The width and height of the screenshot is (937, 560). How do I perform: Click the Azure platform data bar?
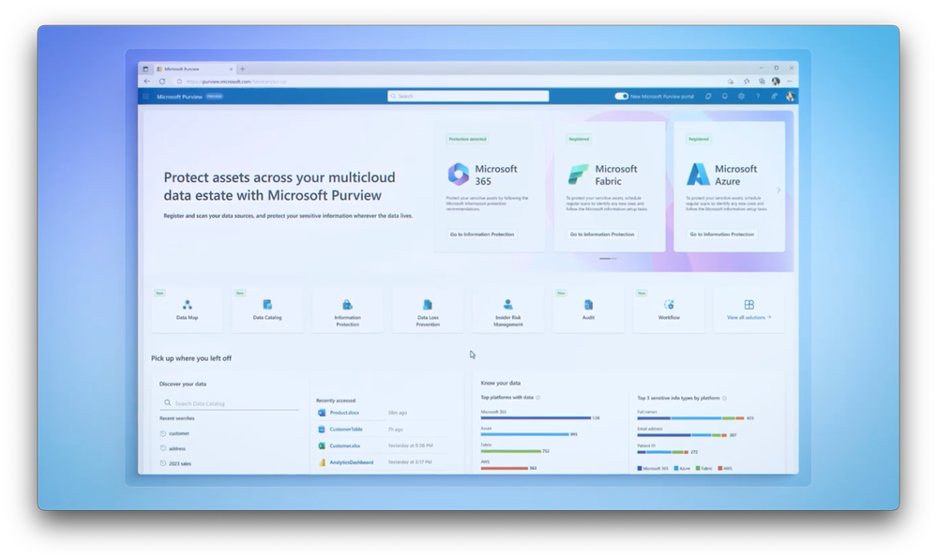(524, 434)
